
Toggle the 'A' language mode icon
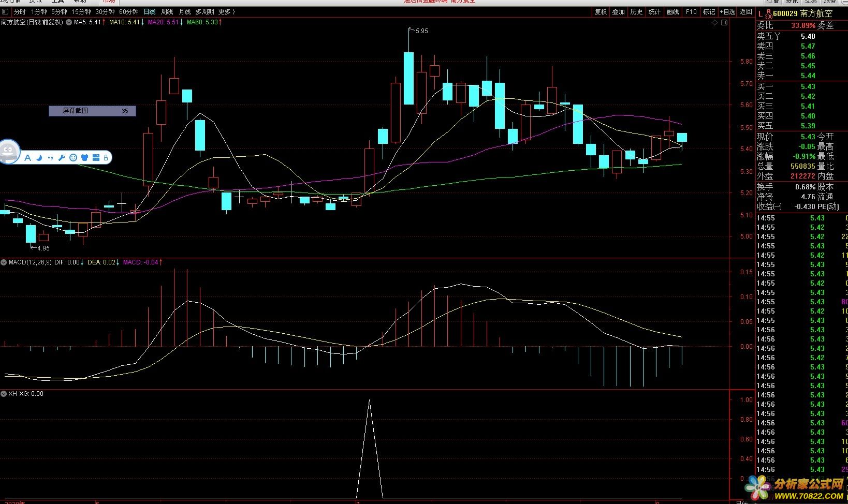27,158
